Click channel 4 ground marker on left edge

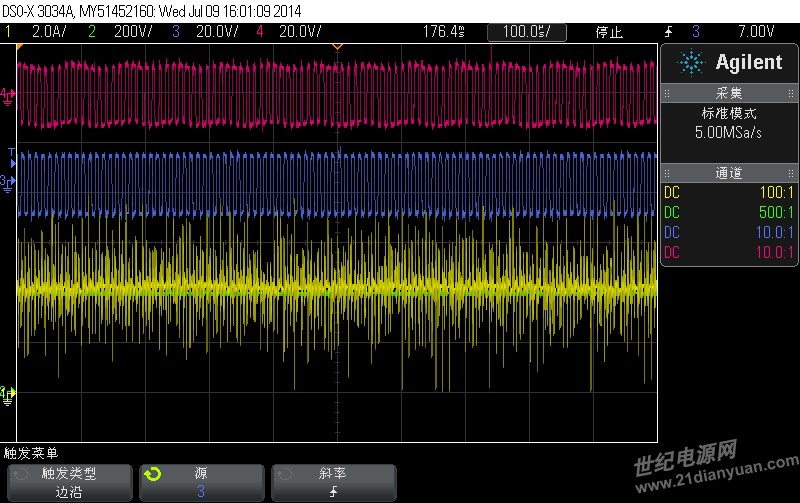[x=8, y=96]
